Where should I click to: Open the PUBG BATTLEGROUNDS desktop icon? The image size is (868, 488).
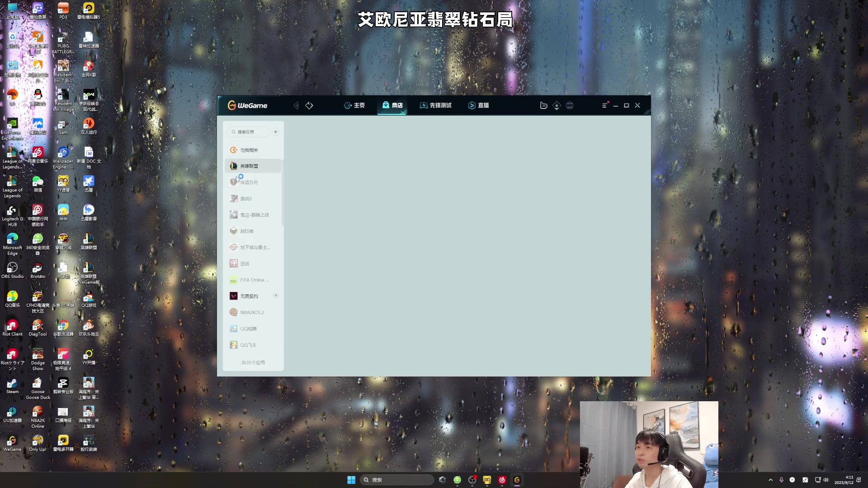(x=63, y=42)
